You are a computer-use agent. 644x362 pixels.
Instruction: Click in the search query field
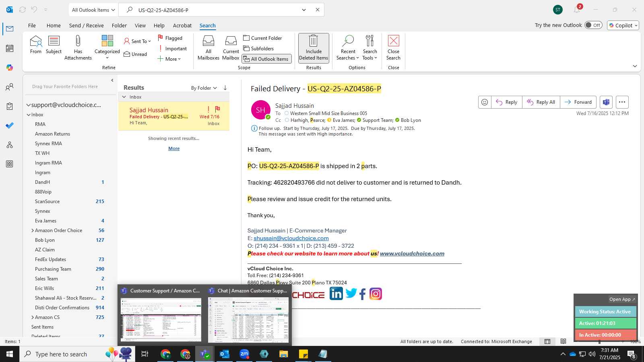217,10
